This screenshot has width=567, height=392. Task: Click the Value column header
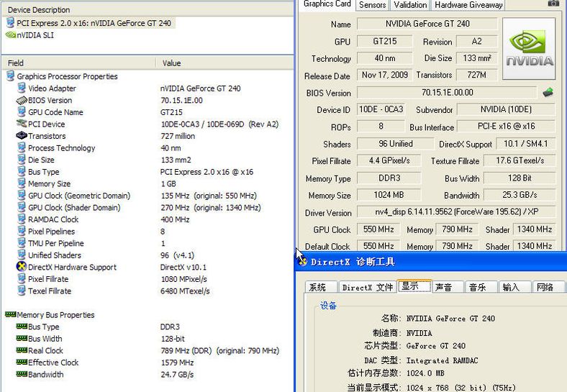pos(225,63)
